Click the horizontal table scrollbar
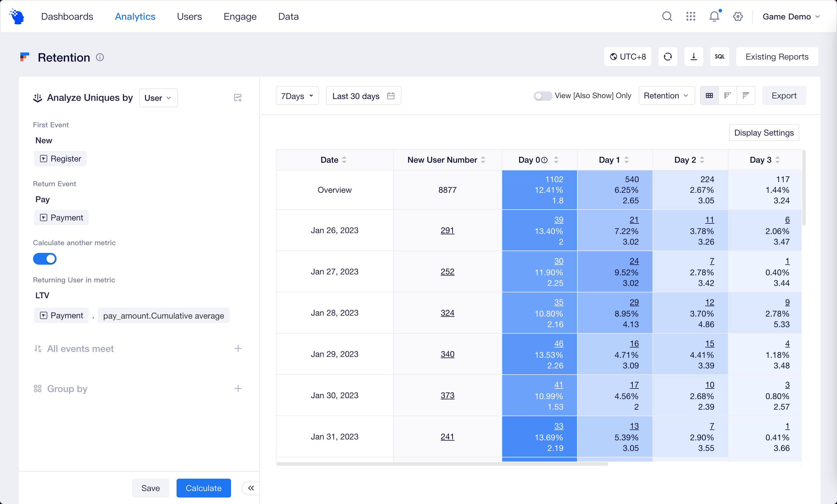 (x=442, y=464)
